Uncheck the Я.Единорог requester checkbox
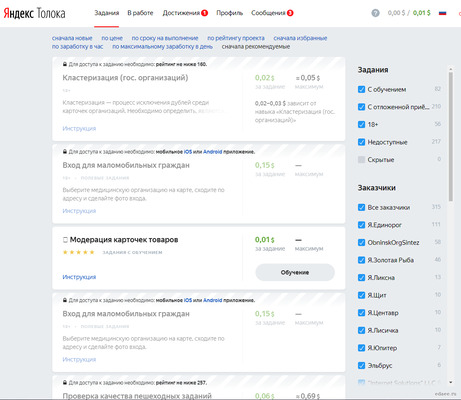This screenshot has height=400, width=461. pyautogui.click(x=361, y=225)
